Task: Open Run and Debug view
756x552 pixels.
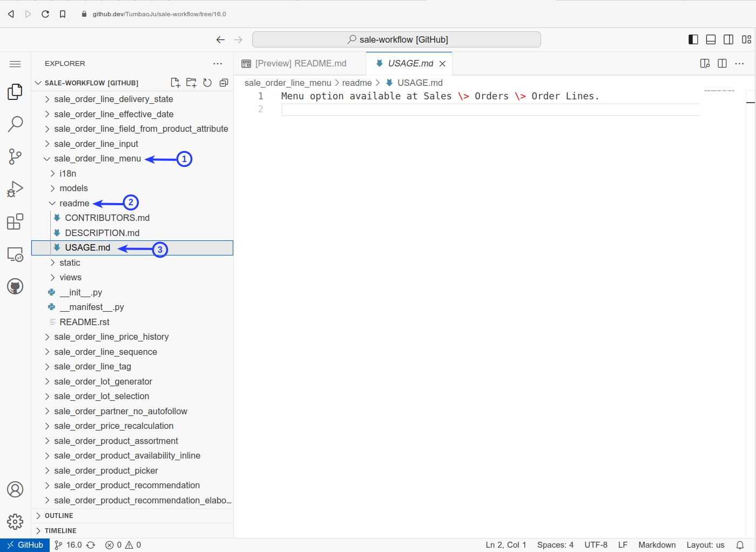Action: (x=15, y=189)
